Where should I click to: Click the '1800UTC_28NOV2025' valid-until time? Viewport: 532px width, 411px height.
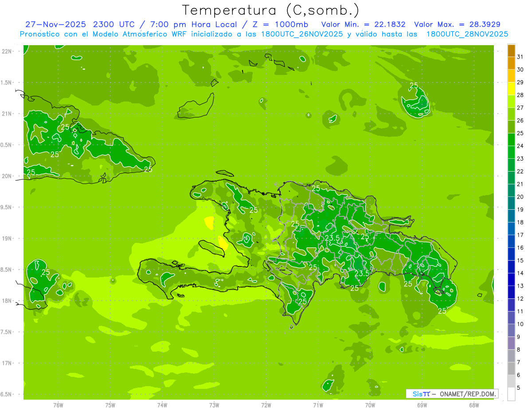467,34
